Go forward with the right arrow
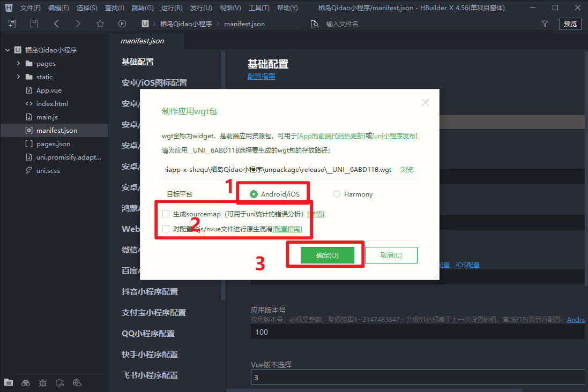Viewport: 588px width, 392px height. point(78,24)
